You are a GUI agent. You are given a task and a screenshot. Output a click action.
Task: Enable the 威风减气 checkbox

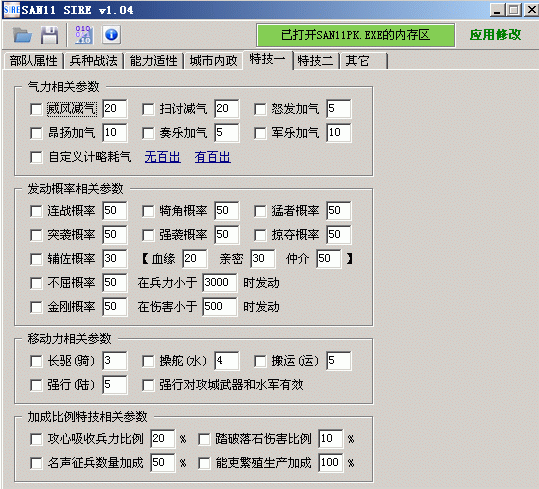tap(36, 110)
